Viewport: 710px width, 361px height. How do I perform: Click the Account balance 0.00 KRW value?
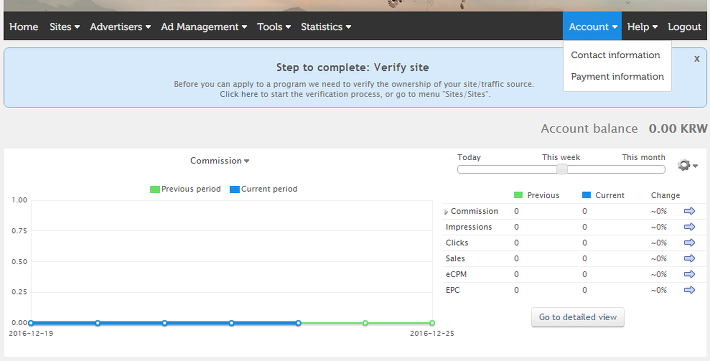[x=678, y=129]
